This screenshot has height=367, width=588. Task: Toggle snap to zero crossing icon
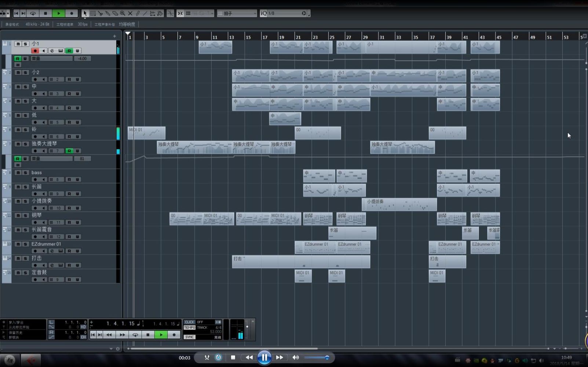170,13
